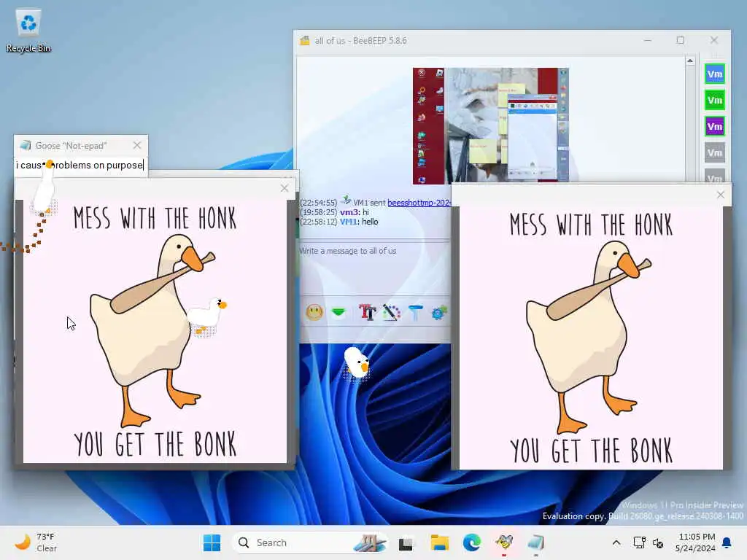Click the taskbar Search box

pos(309,542)
